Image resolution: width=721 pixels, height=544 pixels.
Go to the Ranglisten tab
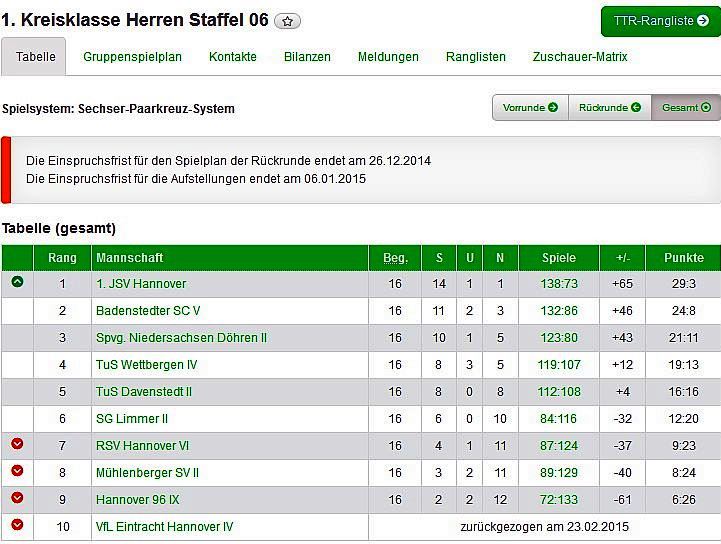pos(476,57)
